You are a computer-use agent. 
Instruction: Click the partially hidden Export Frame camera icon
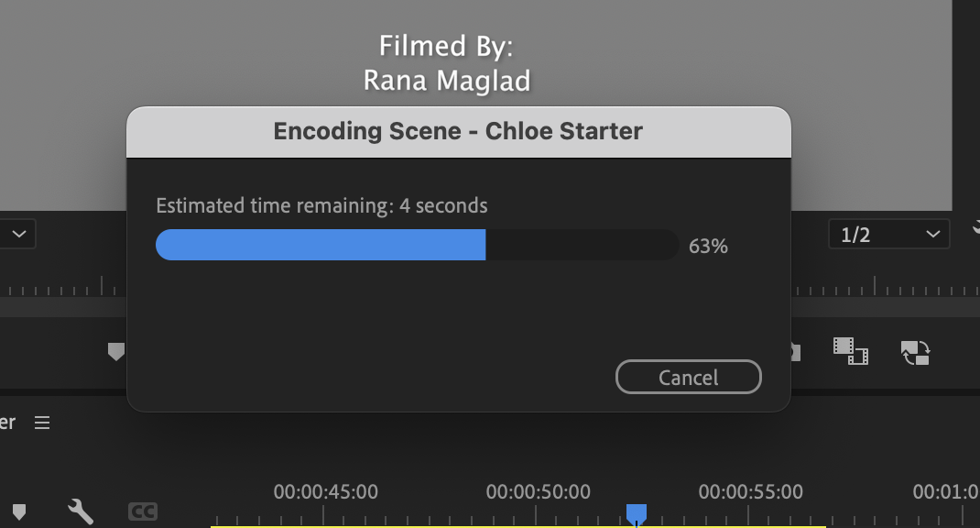pyautogui.click(x=796, y=352)
